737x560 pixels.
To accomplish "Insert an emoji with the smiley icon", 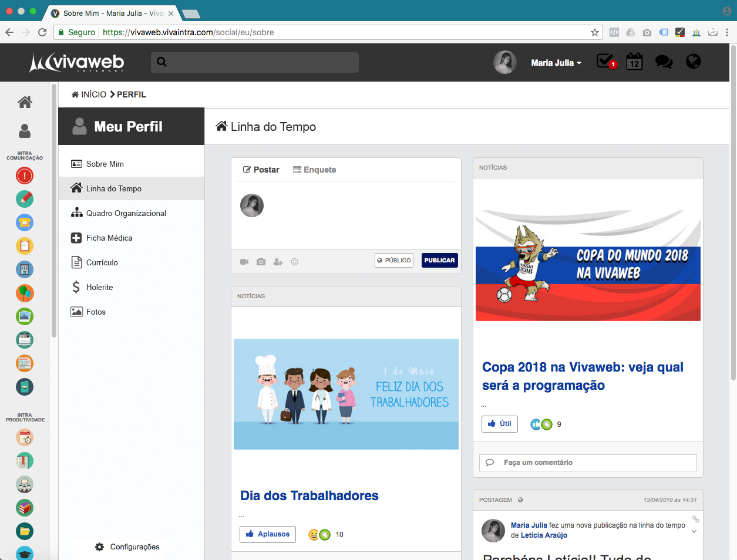I will coord(295,262).
